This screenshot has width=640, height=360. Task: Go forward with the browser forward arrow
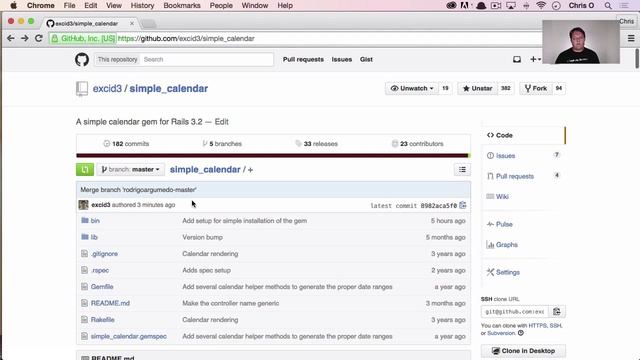pyautogui.click(x=24, y=38)
